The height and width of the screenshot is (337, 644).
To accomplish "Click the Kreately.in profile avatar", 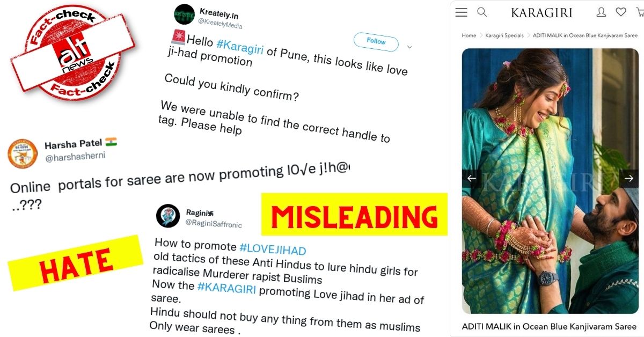I will (x=184, y=14).
